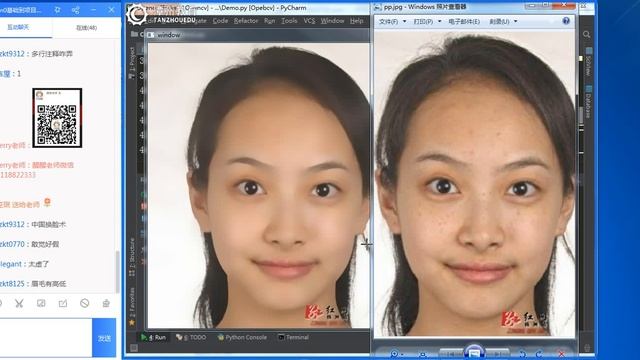Click the scissors screenshot icon in chat toolbar
The width and height of the screenshot is (640, 360).
[x=19, y=303]
